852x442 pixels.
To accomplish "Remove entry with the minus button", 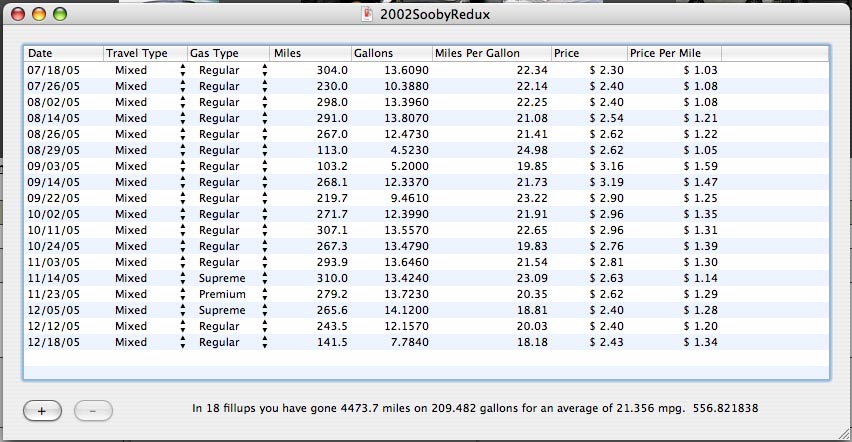I will (93, 410).
